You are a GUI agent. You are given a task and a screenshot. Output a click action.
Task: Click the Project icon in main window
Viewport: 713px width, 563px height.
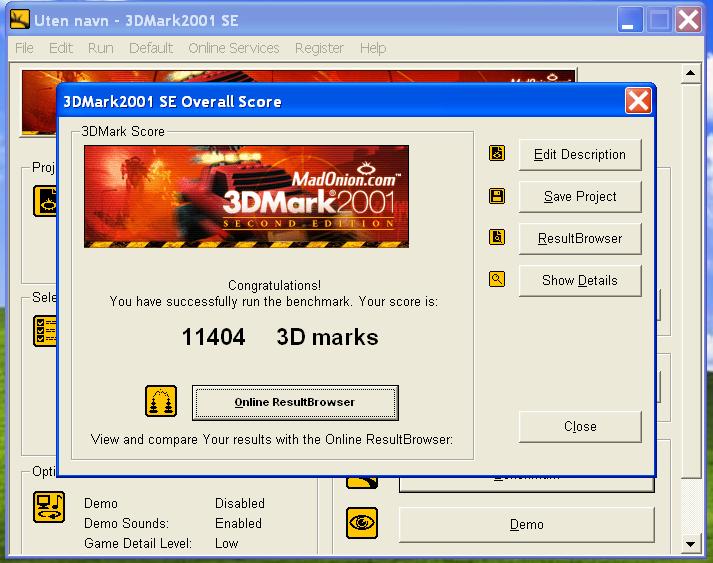pos(45,201)
